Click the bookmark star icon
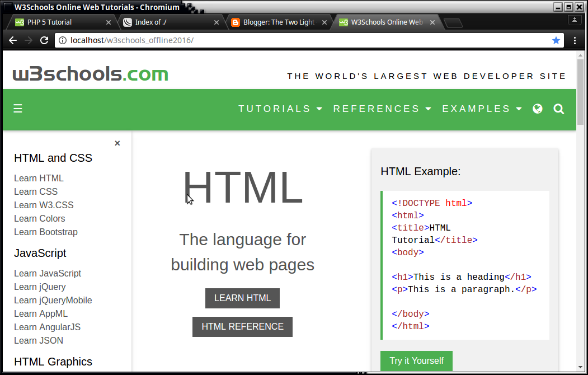This screenshot has height=375, width=588. click(556, 40)
